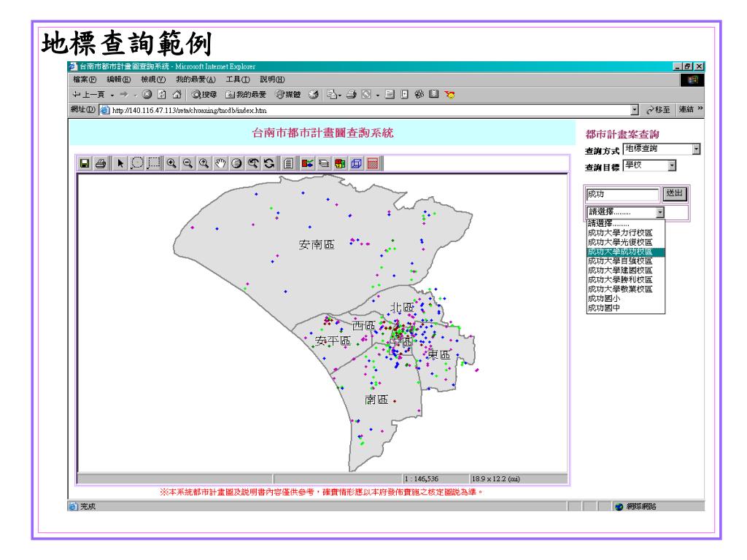Click the 連結 links toolbar label
This screenshot has height=560, width=747.
pos(686,109)
